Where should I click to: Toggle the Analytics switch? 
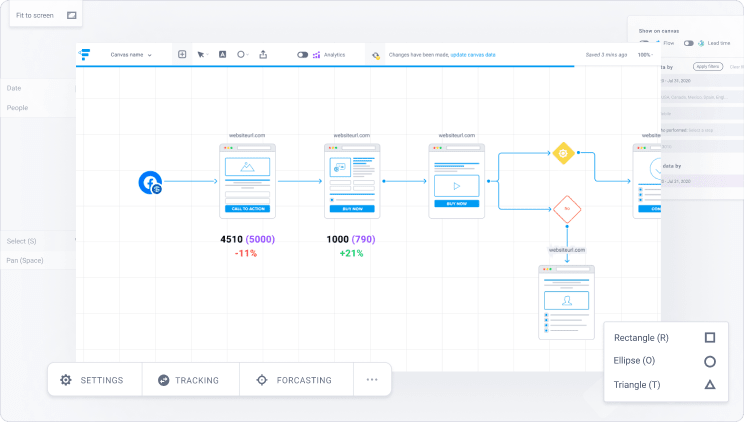point(302,55)
